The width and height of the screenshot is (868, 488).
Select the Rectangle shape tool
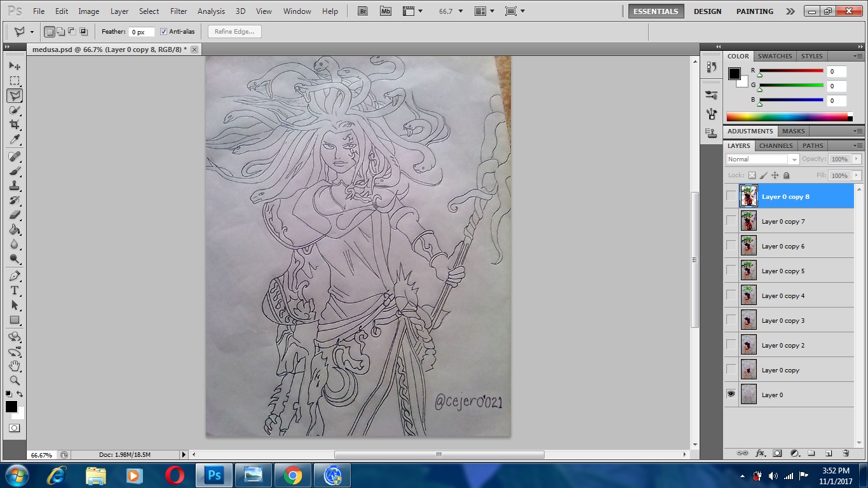[x=15, y=320]
